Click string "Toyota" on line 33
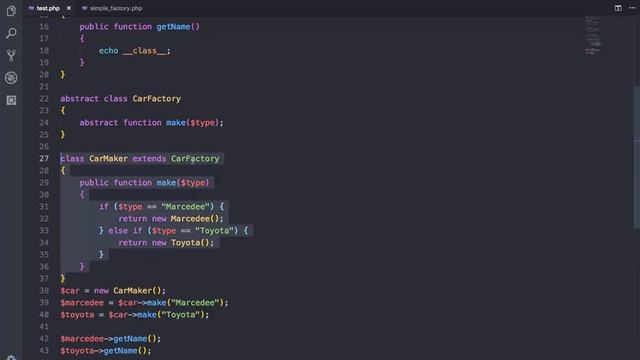The image size is (640, 360). pos(214,230)
